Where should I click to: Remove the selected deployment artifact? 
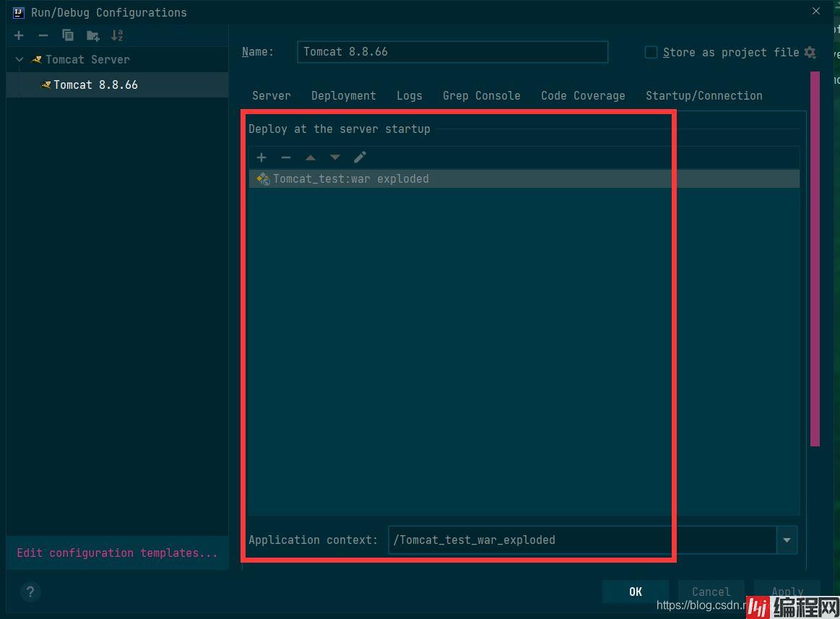(286, 157)
